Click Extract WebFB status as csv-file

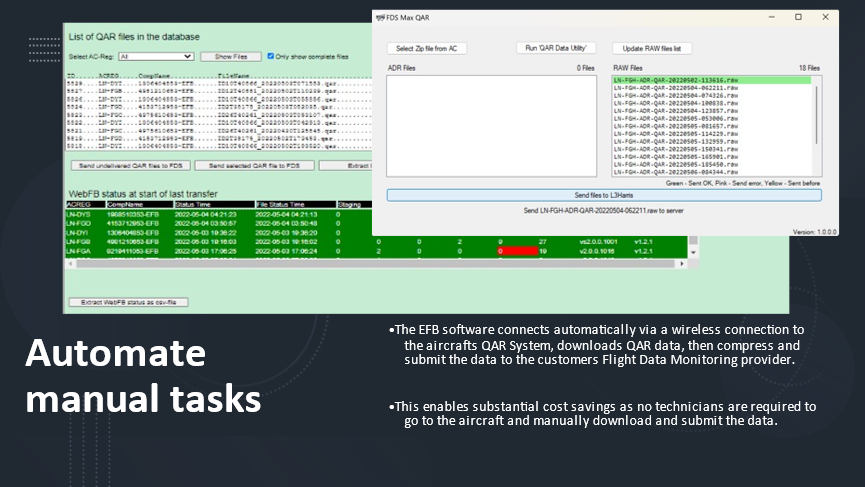pyautogui.click(x=128, y=302)
